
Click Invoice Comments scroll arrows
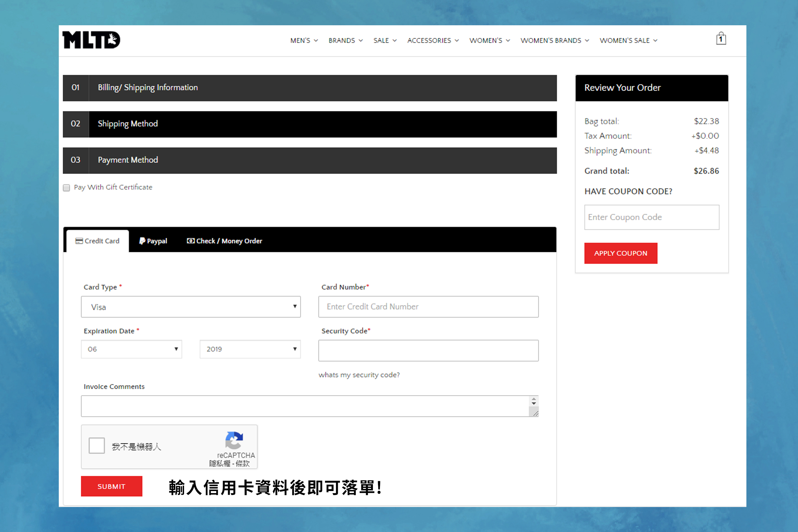[x=534, y=401]
